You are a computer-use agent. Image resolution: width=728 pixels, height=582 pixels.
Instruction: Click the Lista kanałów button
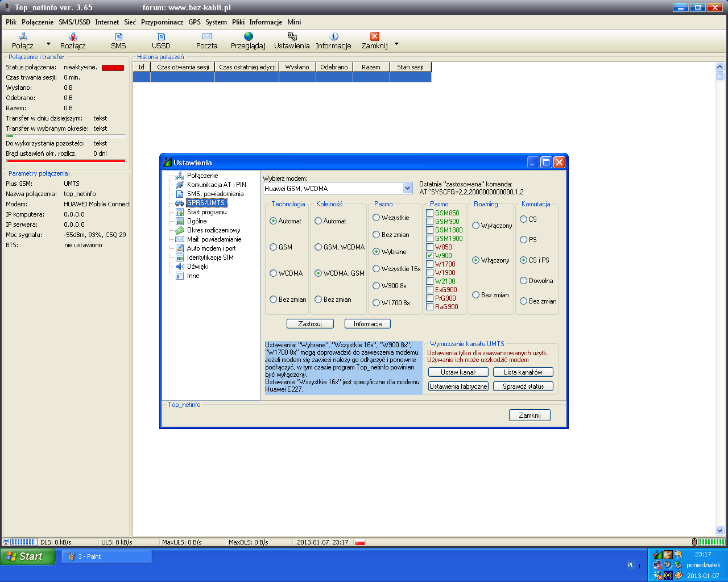523,372
